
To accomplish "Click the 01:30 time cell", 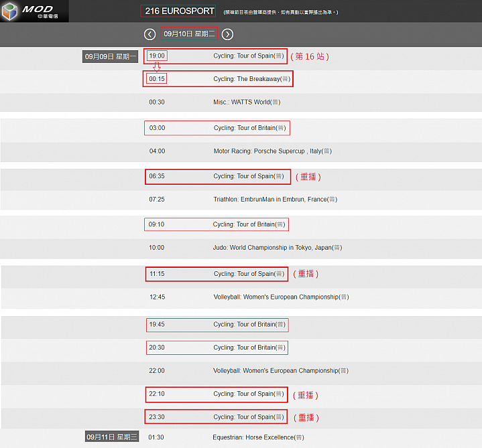I will pyautogui.click(x=156, y=437).
